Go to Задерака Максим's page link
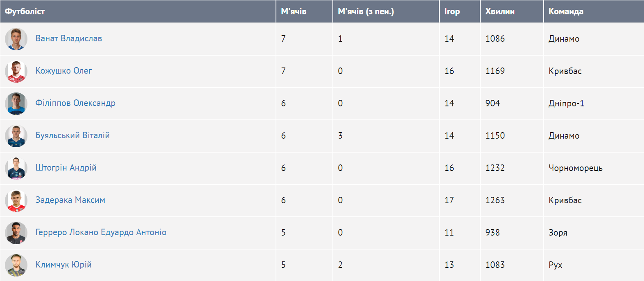 coord(70,200)
